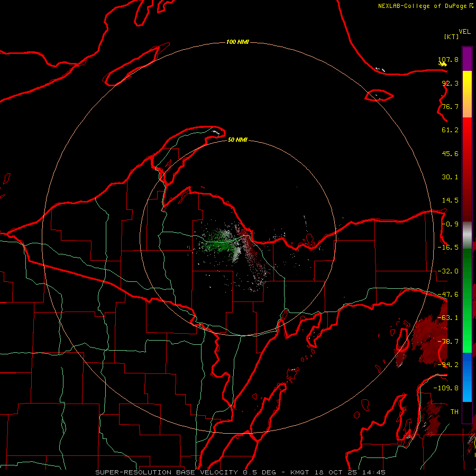The width and height of the screenshot is (476, 476).
Task: Click the 50 NMI range ring label
Action: pos(237,140)
